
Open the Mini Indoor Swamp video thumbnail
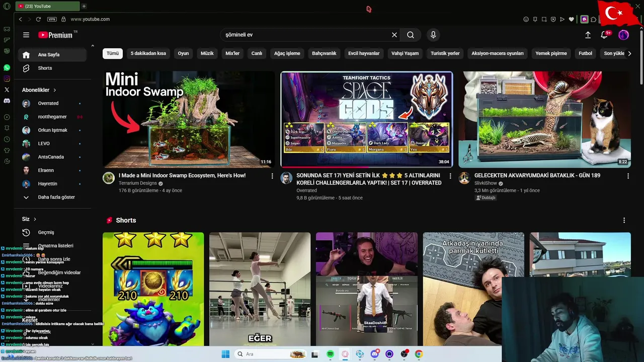[x=189, y=119]
